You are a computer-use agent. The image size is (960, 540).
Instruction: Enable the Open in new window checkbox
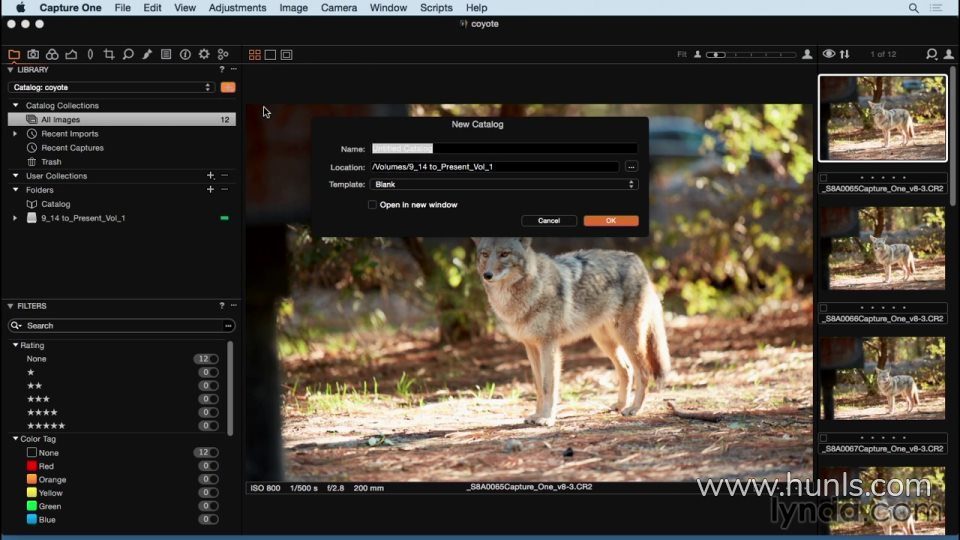(372, 204)
